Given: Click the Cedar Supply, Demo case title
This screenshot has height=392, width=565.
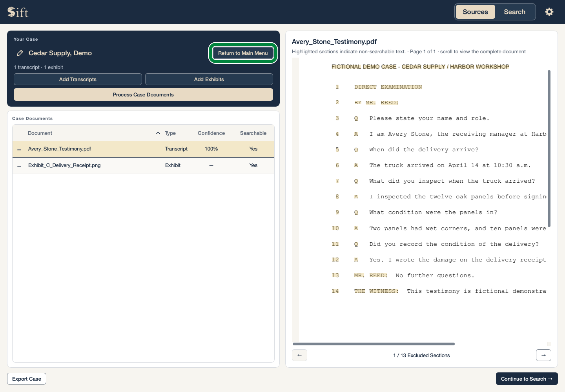Looking at the screenshot, I should click(x=60, y=53).
